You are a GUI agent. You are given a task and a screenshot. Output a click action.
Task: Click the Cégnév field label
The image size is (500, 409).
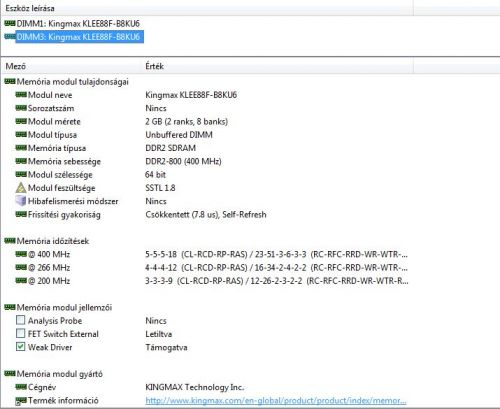click(x=42, y=387)
